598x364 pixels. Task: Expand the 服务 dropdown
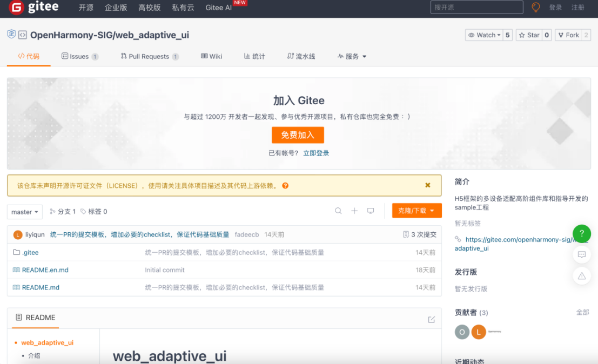click(x=352, y=56)
